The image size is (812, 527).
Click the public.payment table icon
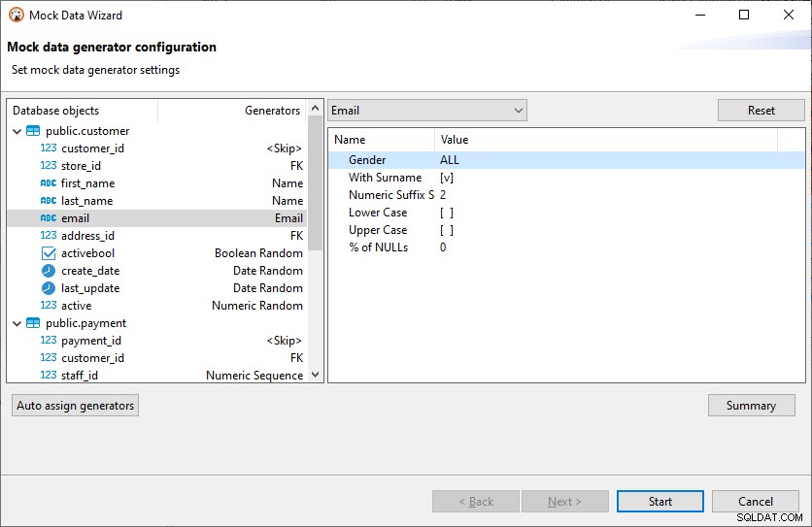tap(33, 323)
